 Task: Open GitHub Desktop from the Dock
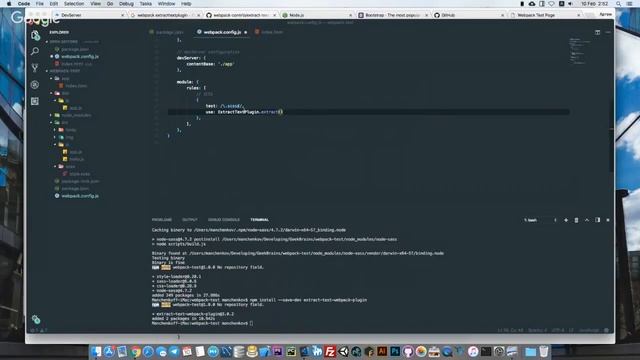pyautogui.click(x=408, y=351)
